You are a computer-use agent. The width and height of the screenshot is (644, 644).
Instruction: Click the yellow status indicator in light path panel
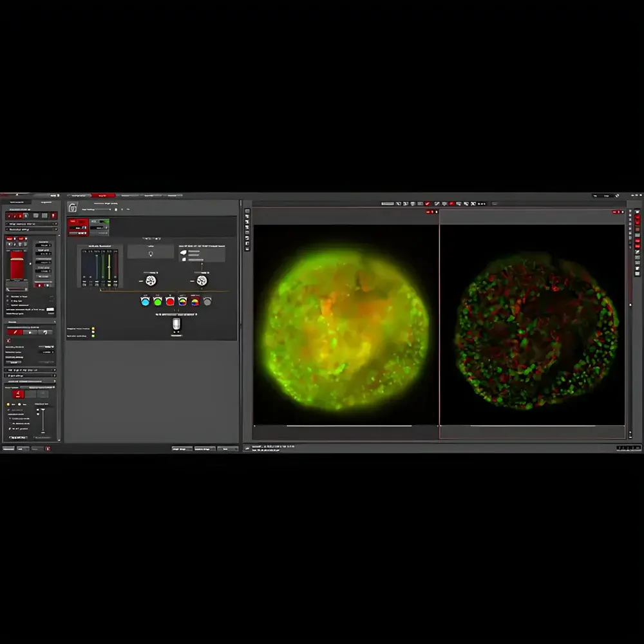click(93, 328)
